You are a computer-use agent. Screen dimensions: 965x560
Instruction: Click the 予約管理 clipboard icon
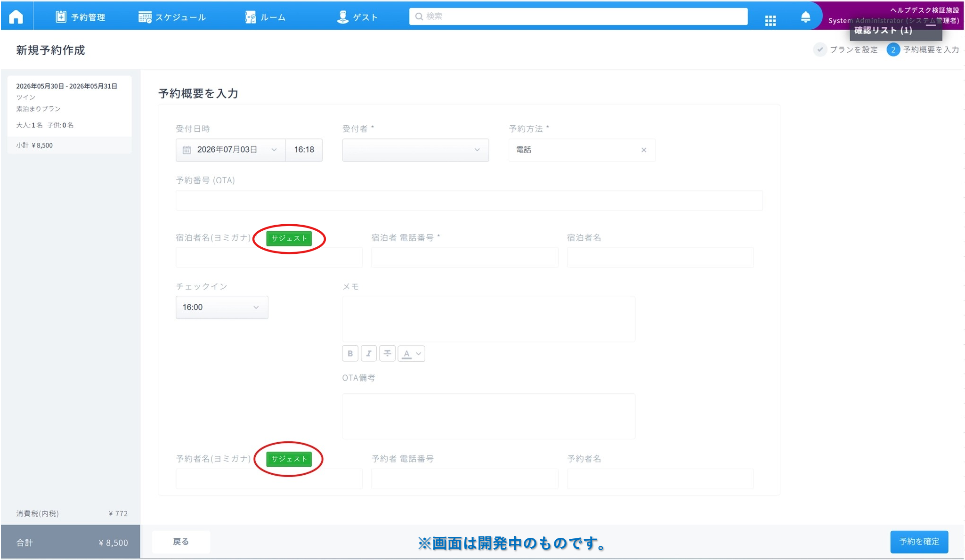pyautogui.click(x=61, y=17)
